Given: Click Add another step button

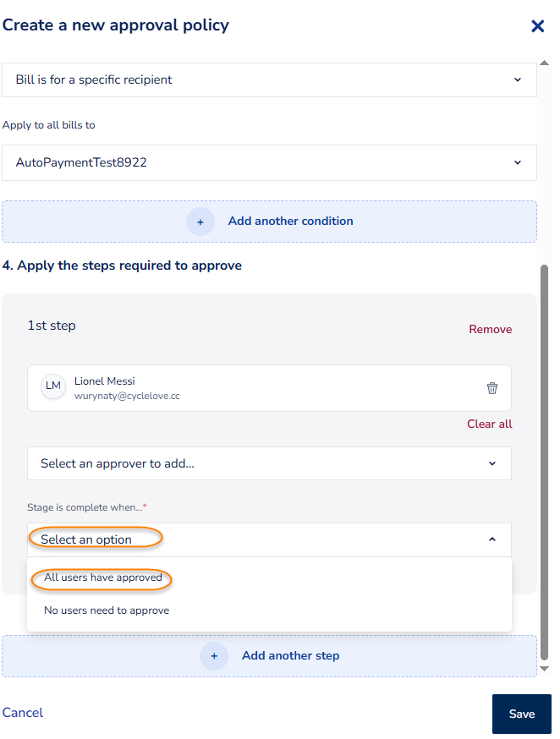Looking at the screenshot, I should coord(269,656).
